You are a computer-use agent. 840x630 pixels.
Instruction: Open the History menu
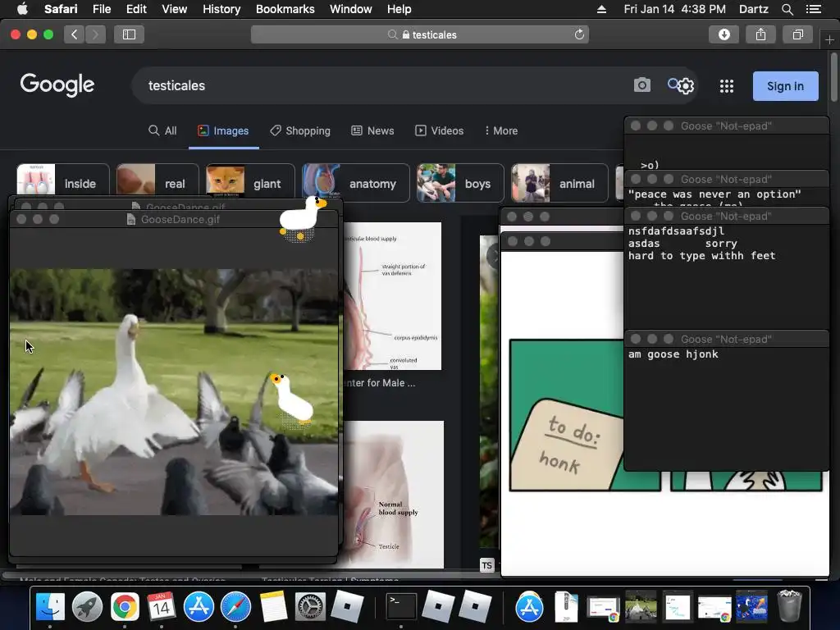[x=221, y=9]
